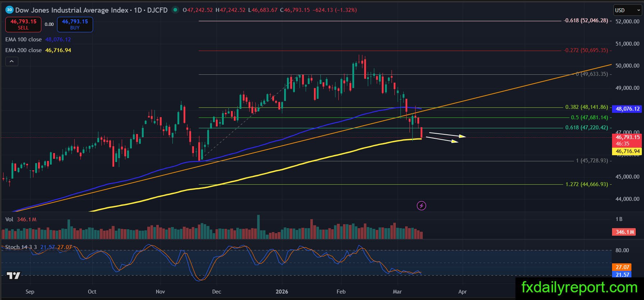This screenshot has height=300, width=644.
Task: Click the blue BUY 46,793.15 button
Action: click(75, 24)
